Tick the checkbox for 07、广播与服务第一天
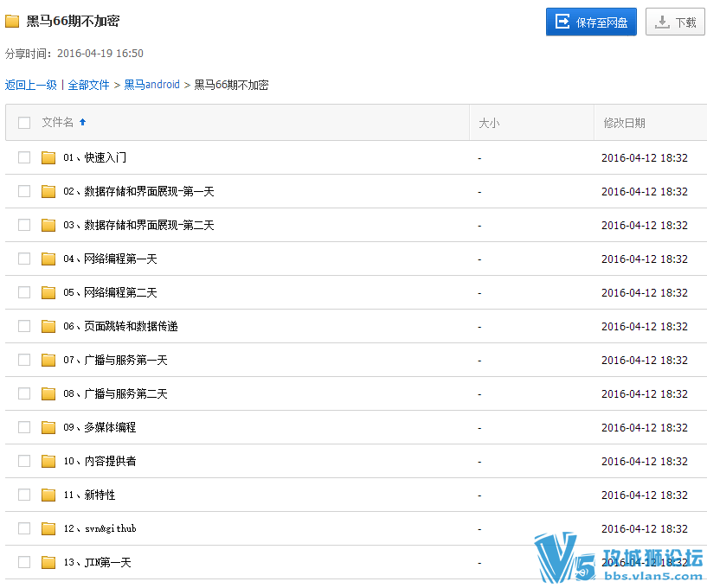The image size is (707, 588). [24, 360]
